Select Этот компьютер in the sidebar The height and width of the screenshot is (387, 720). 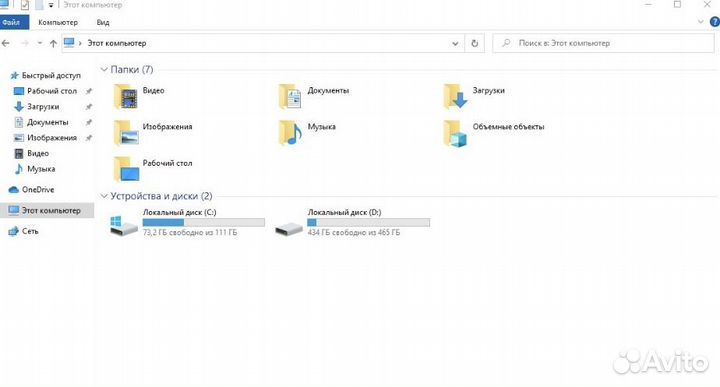(x=47, y=210)
